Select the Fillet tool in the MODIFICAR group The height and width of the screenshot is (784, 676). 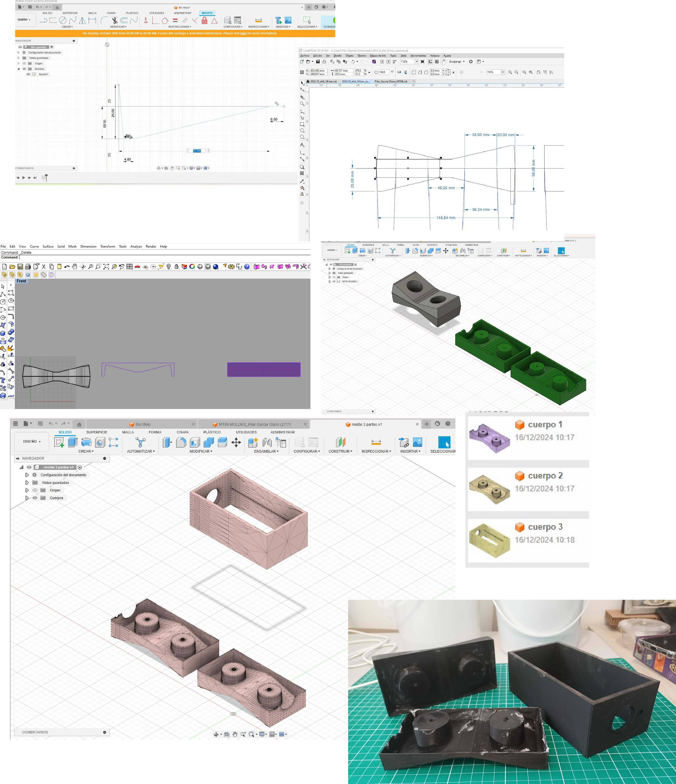[181, 442]
